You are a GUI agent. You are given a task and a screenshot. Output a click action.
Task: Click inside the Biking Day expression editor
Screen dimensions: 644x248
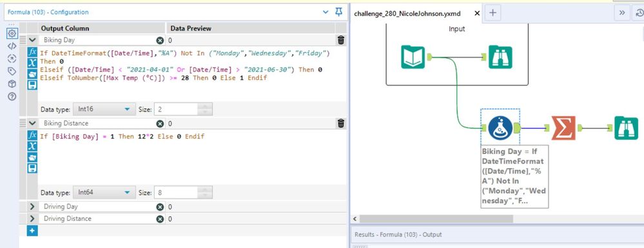(192, 73)
